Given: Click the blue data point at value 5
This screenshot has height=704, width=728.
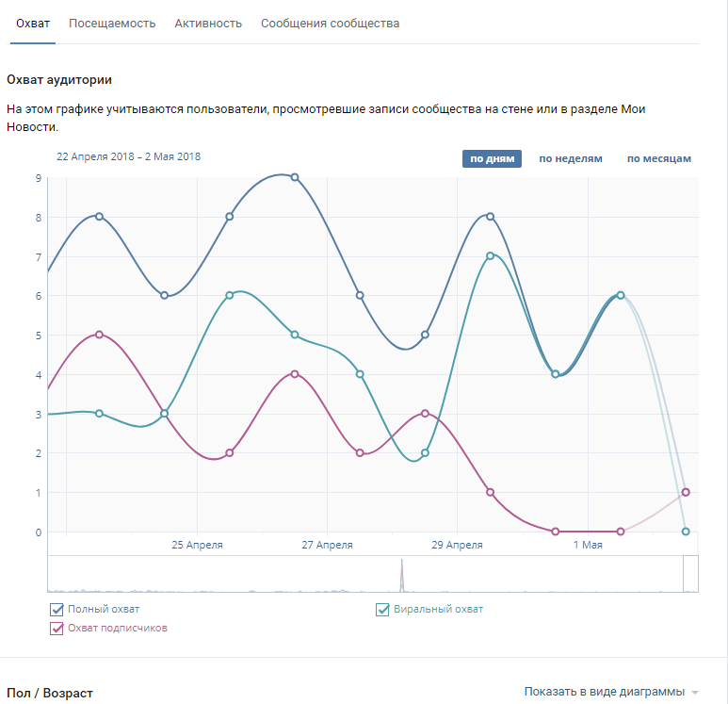Looking at the screenshot, I should (425, 335).
